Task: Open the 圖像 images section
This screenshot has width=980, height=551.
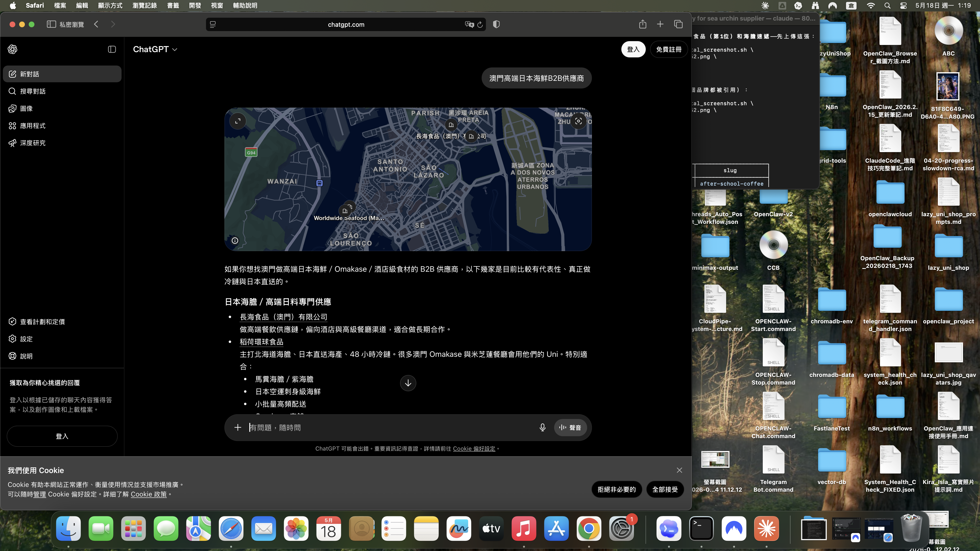Action: click(62, 108)
